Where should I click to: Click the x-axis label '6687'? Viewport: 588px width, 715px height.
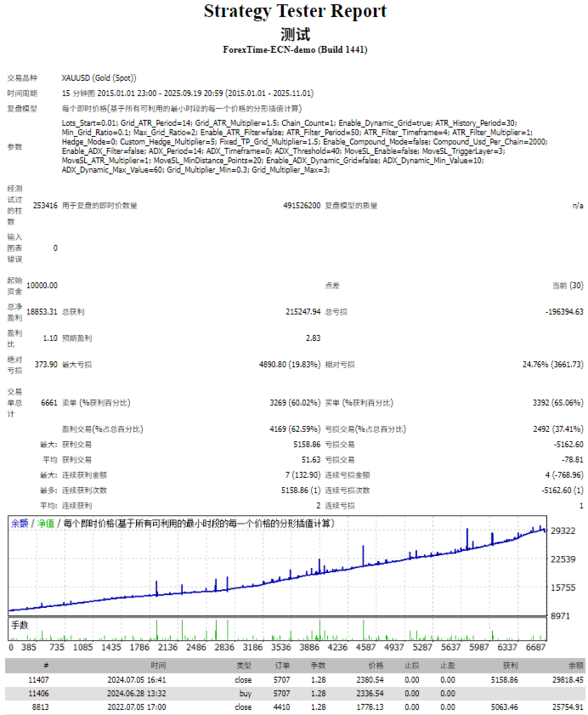pos(535,648)
